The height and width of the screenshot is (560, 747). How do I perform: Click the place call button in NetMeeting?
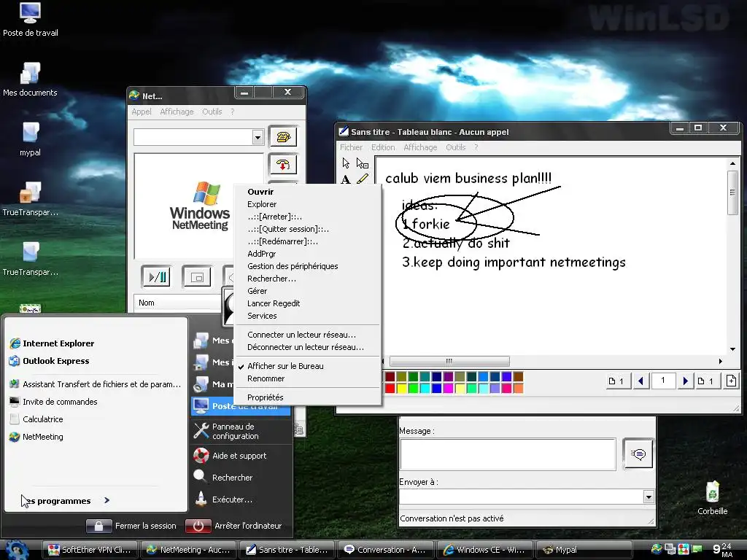[x=284, y=138]
